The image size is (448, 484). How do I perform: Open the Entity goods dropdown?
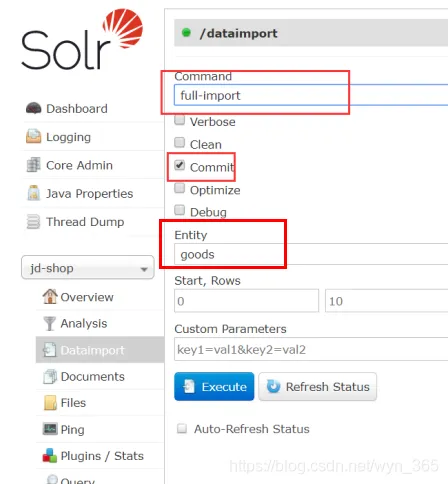311,254
